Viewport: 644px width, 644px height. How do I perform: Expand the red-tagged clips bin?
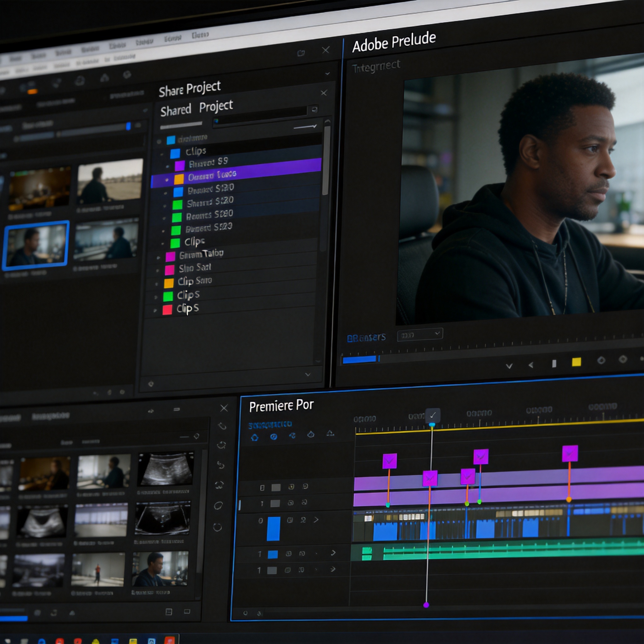pyautogui.click(x=155, y=311)
